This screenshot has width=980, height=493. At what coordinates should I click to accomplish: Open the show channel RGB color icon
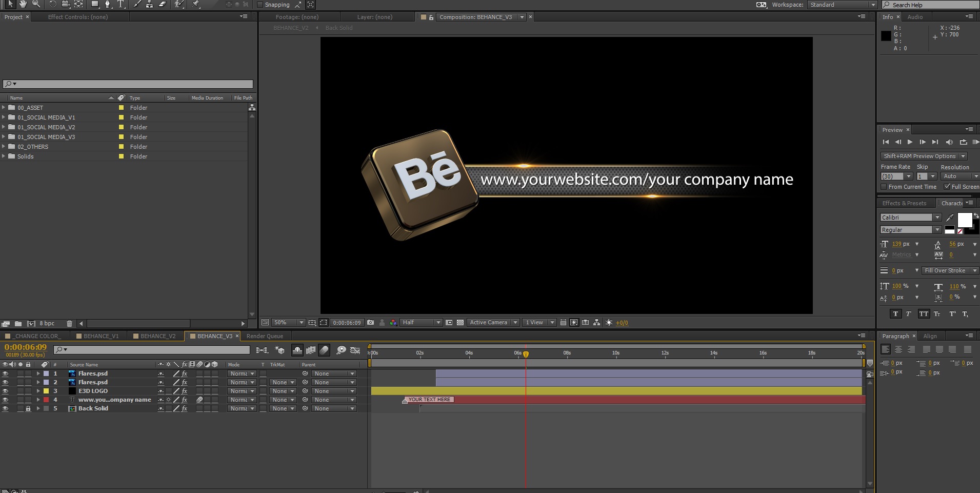tap(393, 323)
